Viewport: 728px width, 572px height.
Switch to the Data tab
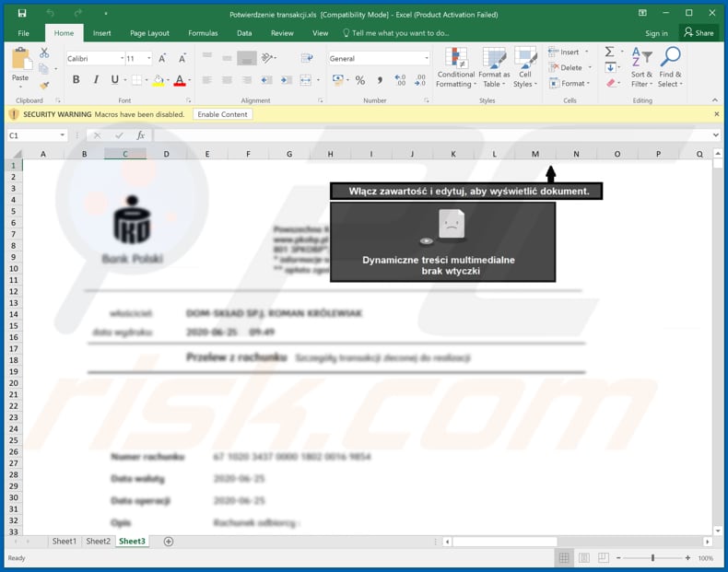click(244, 33)
